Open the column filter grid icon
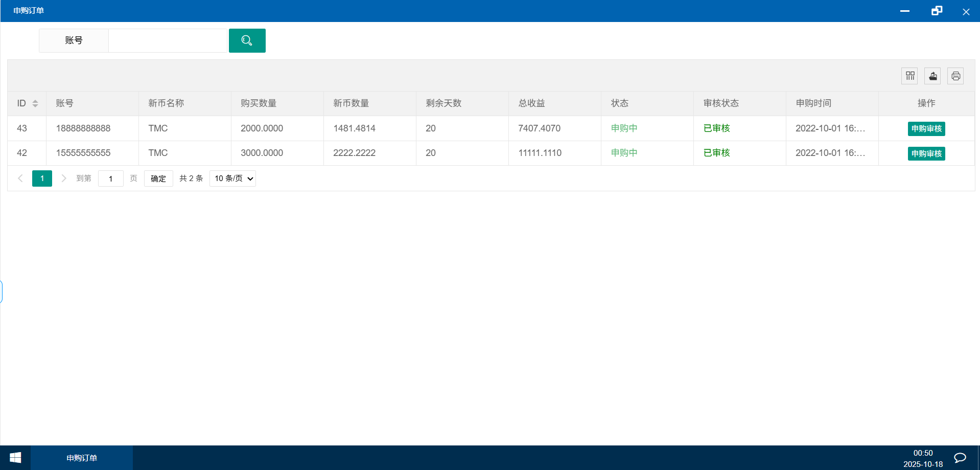 909,76
